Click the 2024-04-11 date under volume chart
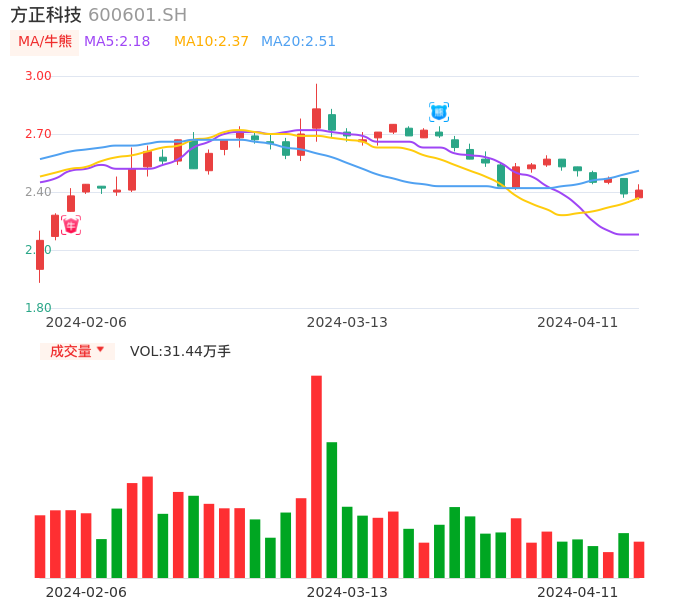Image resolution: width=686 pixels, height=606 pixels. click(x=578, y=592)
